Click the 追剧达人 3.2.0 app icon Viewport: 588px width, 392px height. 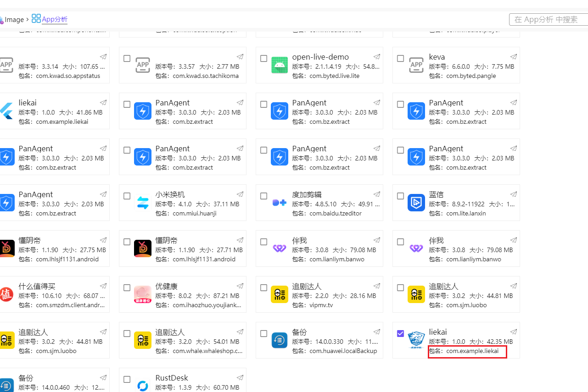143,340
